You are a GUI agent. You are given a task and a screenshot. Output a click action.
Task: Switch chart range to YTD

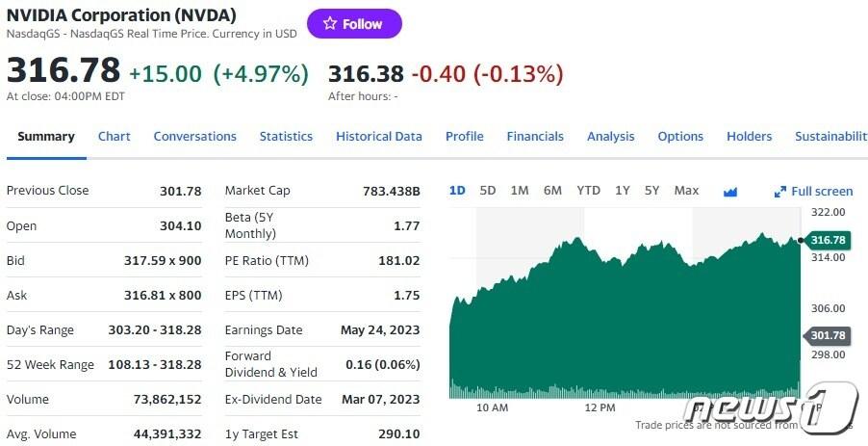588,191
